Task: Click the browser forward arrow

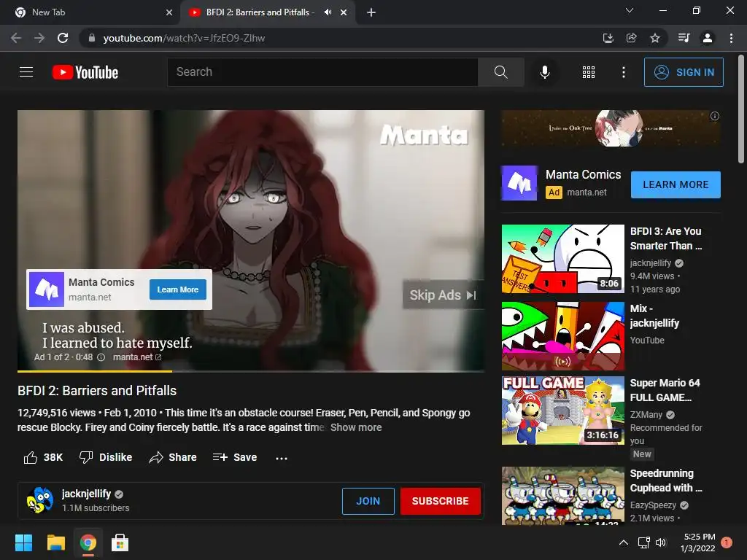Action: pos(39,38)
